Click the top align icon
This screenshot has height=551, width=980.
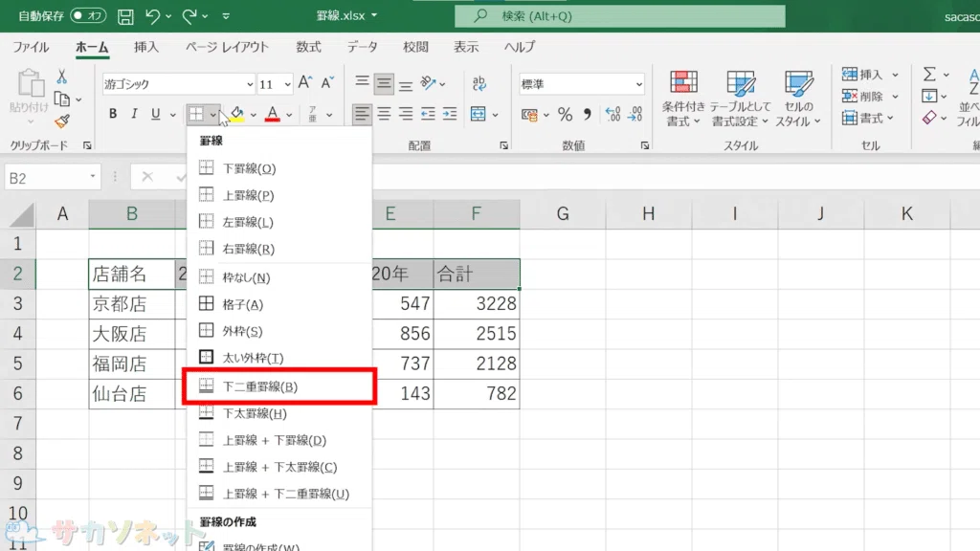pos(362,82)
